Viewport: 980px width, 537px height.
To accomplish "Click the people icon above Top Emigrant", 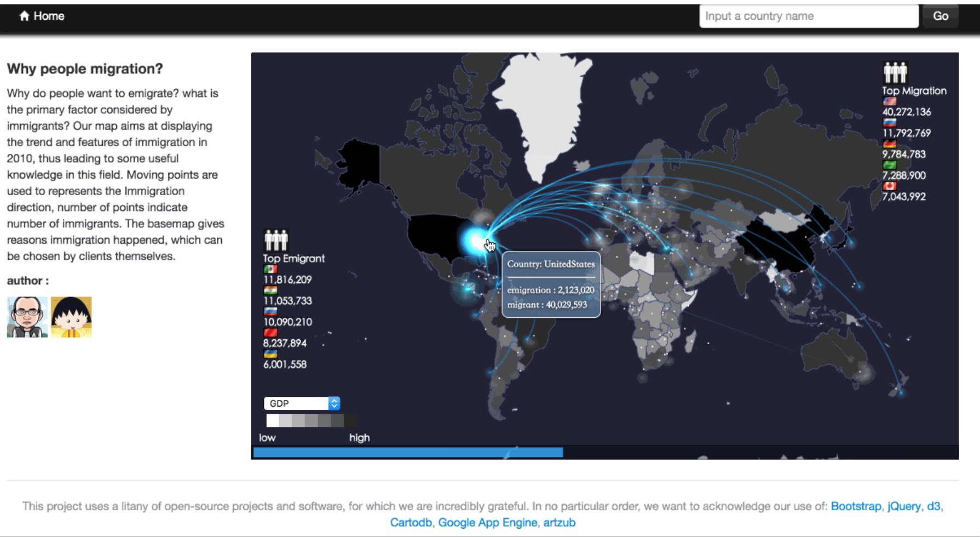I will (x=276, y=240).
